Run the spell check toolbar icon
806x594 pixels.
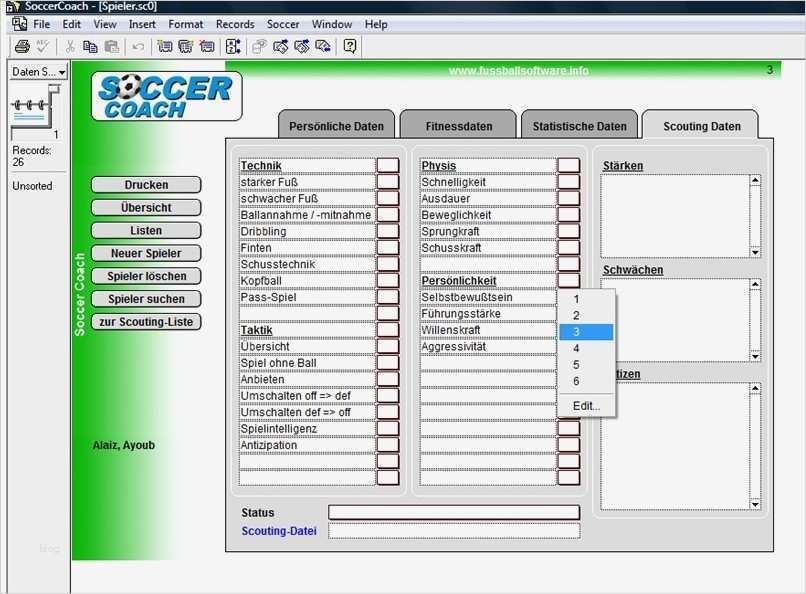[42, 47]
